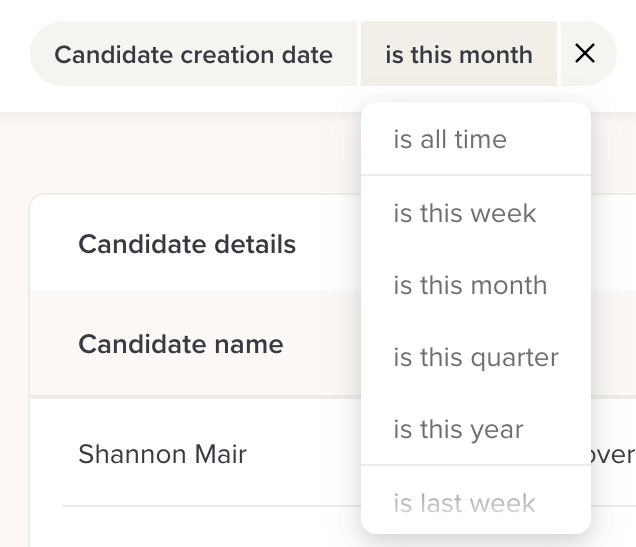
Task: Pick 'is this month' in the dropdown list
Action: pos(470,285)
